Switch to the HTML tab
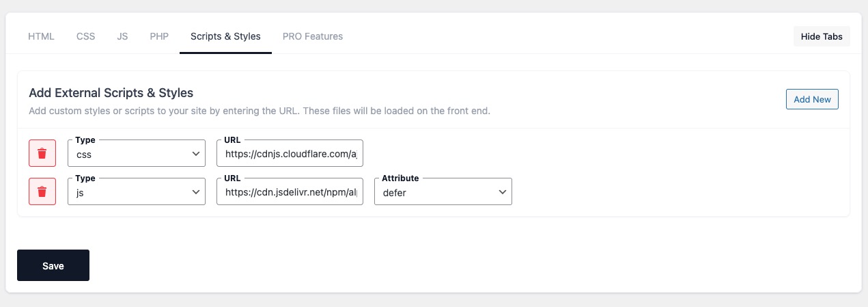The image size is (868, 307). pyautogui.click(x=41, y=36)
